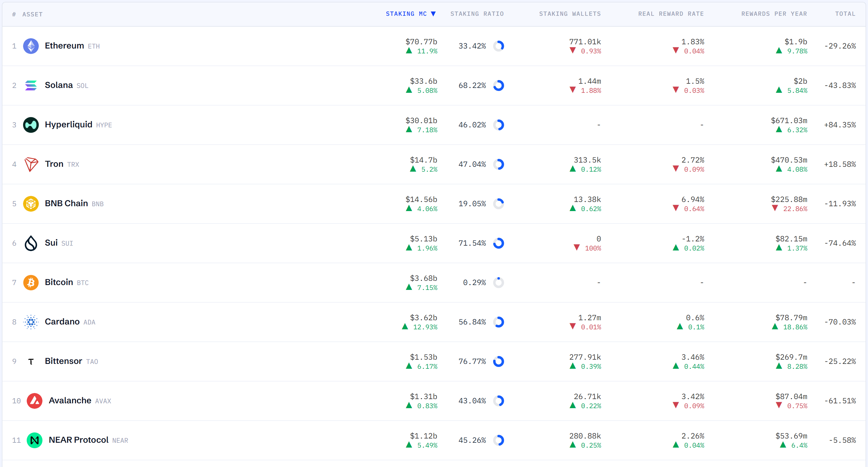Click Hyperliquid staking ratio 46.02%
This screenshot has height=467, width=868.
[x=472, y=125]
